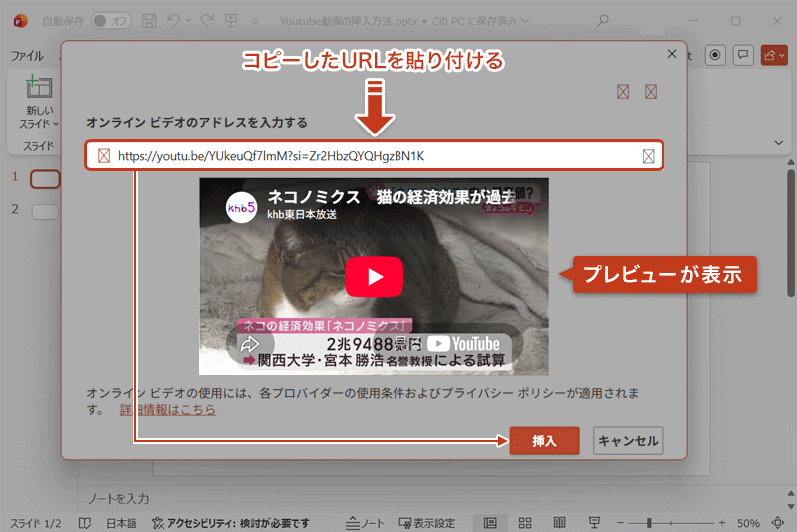
Task: Open accessibility checker in status bar
Action: 231,523
